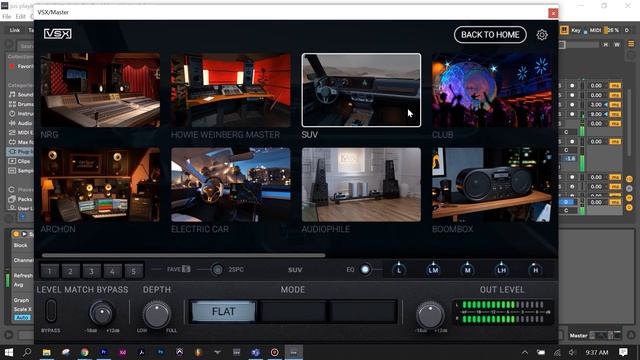Click the OUT LEVEL knob
The image size is (640, 360).
[430, 315]
